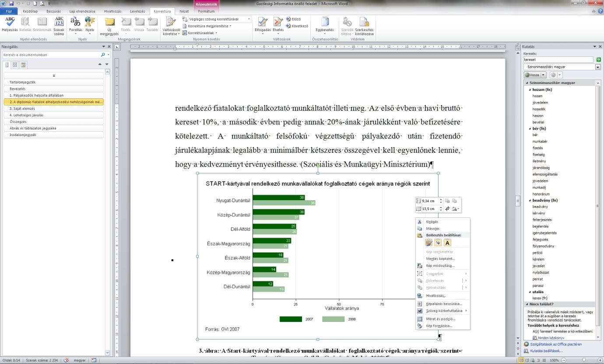Click the Vissza back button in Kutatás
Viewport: 604px width, 364px height.
point(532,75)
